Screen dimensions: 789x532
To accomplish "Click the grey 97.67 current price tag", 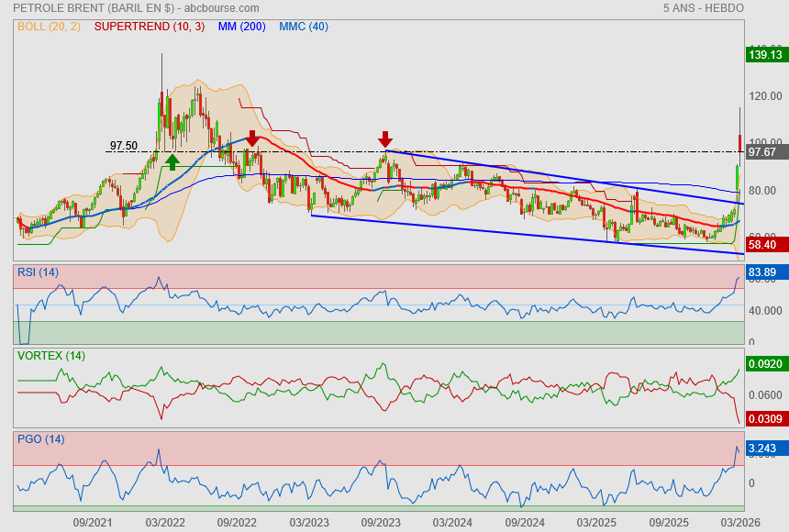I will point(762,152).
